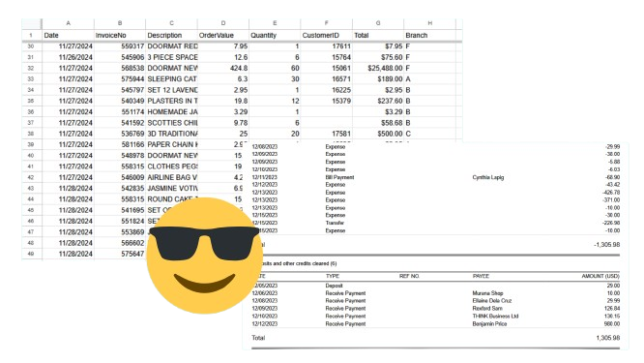Click the "$58.68" total cell
Screen dimensions: 644x363
(378, 123)
